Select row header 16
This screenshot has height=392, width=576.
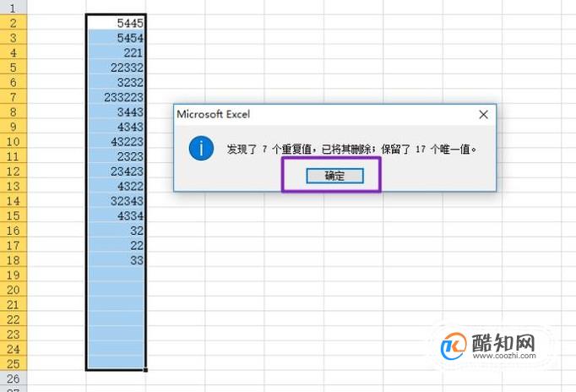pos(14,231)
